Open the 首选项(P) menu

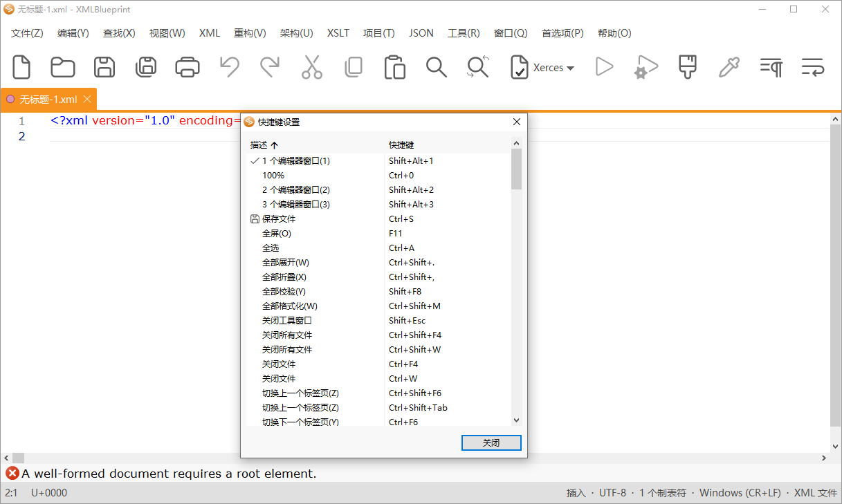[x=562, y=33]
